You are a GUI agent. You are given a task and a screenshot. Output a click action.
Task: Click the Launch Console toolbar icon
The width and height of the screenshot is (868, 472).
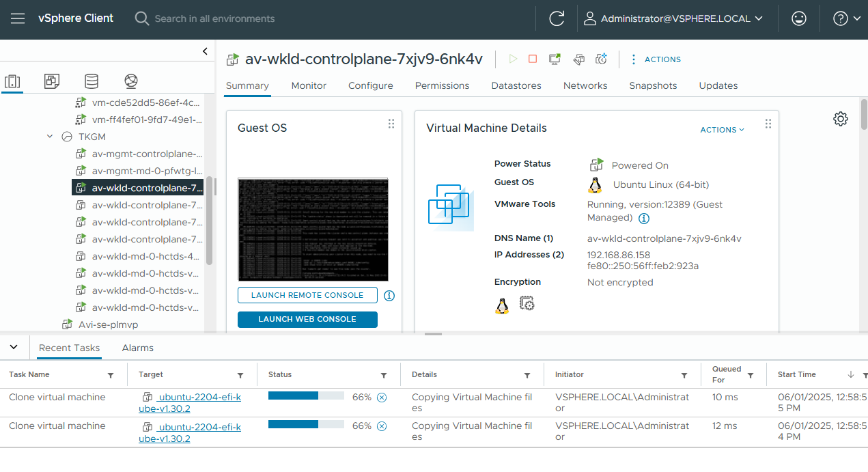pyautogui.click(x=555, y=59)
